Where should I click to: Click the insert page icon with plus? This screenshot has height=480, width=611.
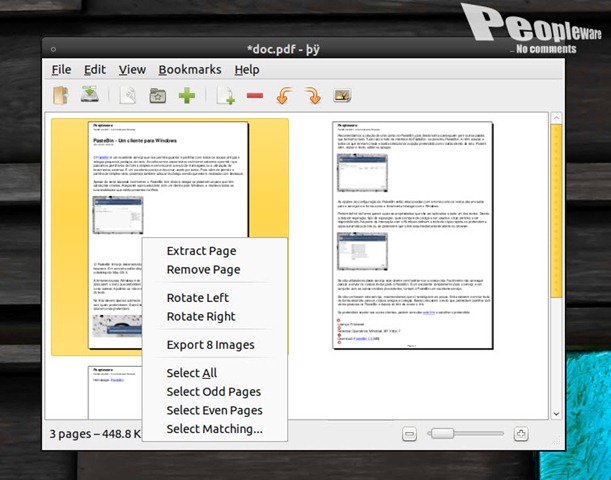coord(226,96)
